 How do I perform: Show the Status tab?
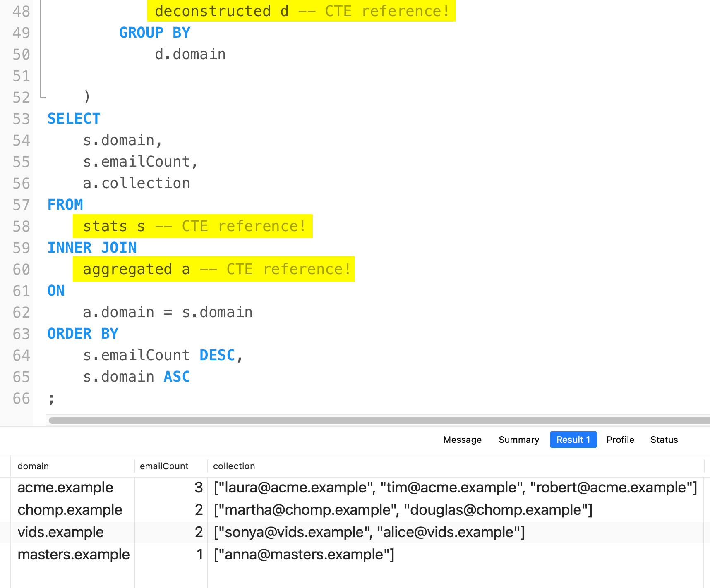[664, 440]
